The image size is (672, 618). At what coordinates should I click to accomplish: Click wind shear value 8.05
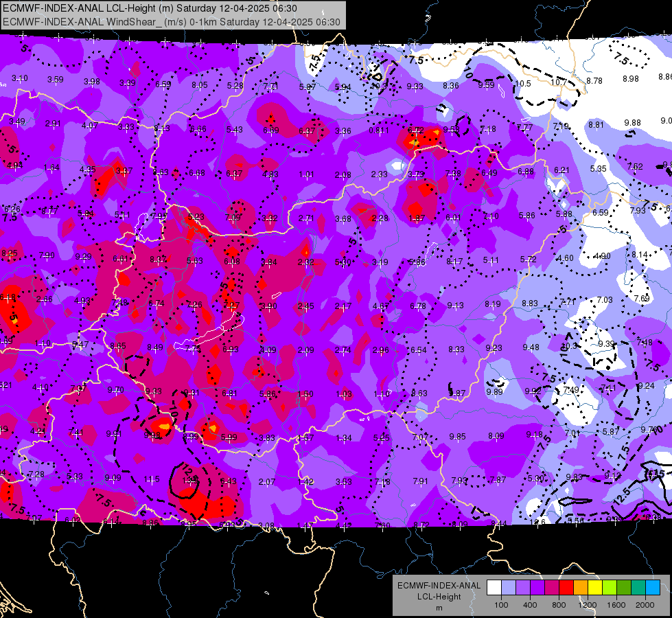(x=200, y=85)
